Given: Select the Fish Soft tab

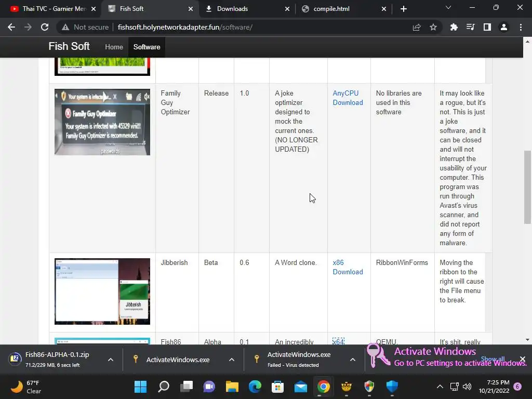Looking at the screenshot, I should [146, 9].
